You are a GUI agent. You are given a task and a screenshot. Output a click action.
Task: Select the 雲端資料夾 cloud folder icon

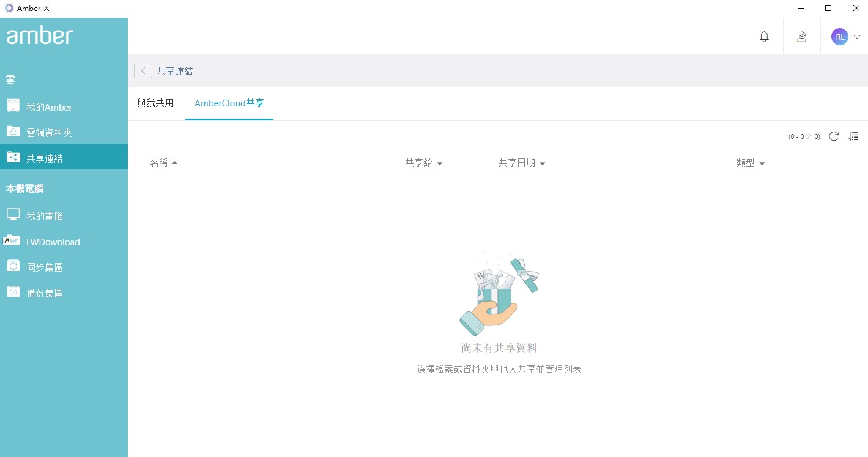13,132
